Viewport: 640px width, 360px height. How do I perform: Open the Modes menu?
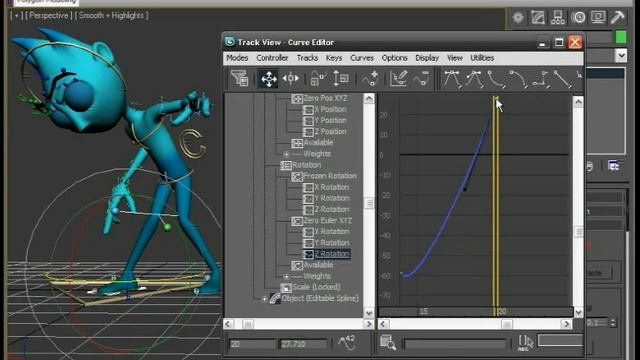click(x=237, y=58)
